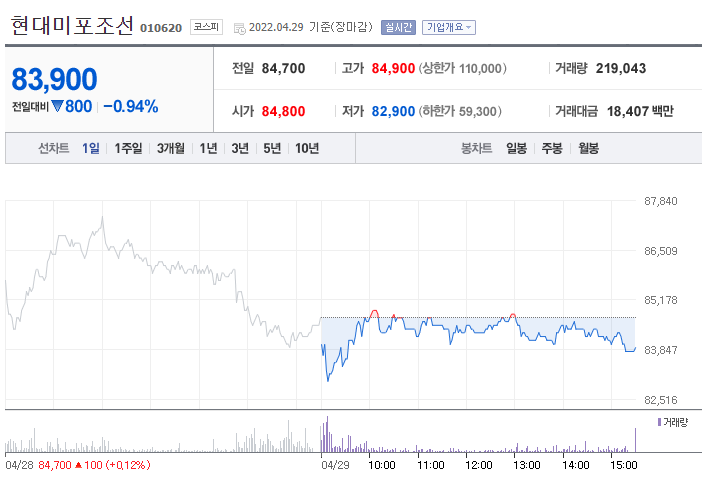Click the 83,847 y-axis label
Screen dimensions: 702x483
point(661,350)
